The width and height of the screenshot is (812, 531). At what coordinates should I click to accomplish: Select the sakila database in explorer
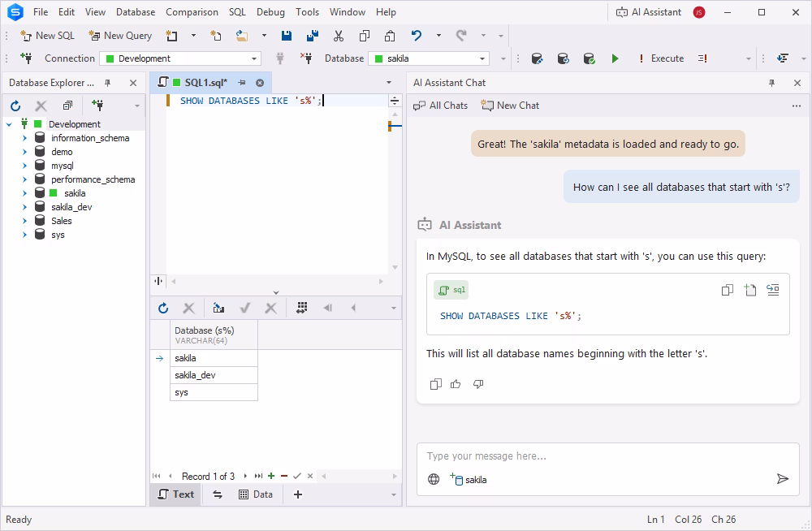[x=75, y=193]
